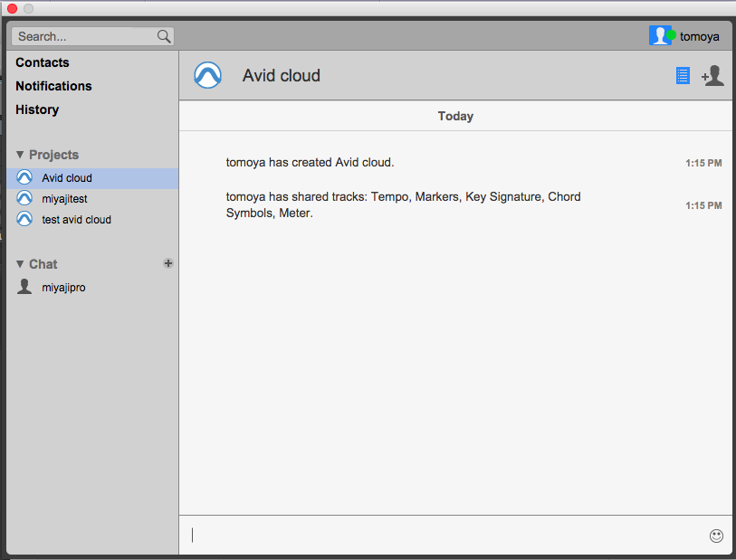Click the 1:15 PM timestamp of created message

click(x=703, y=163)
